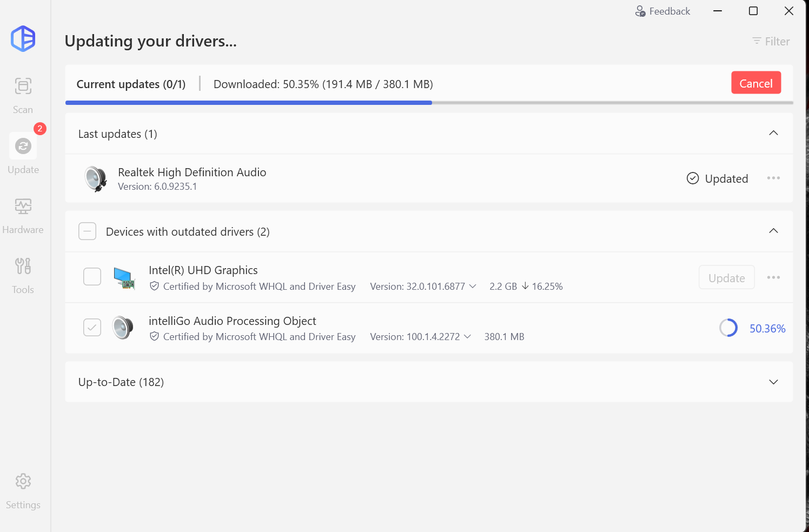
Task: Open the Filter menu
Action: [x=771, y=41]
